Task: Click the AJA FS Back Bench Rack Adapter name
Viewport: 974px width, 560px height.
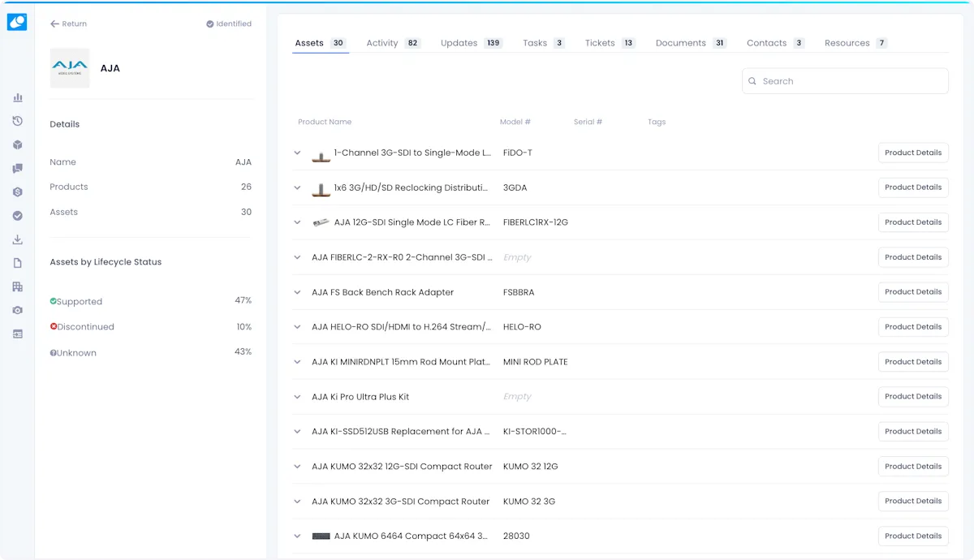Action: pyautogui.click(x=382, y=292)
